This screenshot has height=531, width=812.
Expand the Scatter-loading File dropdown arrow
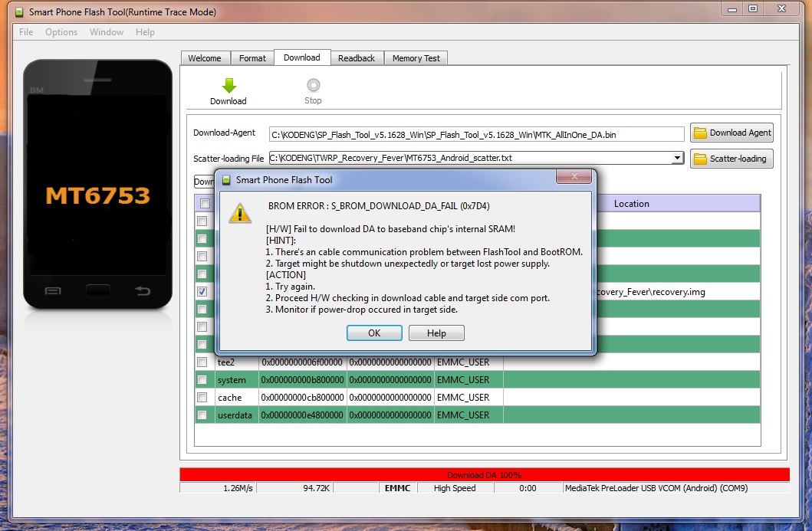pyautogui.click(x=676, y=158)
